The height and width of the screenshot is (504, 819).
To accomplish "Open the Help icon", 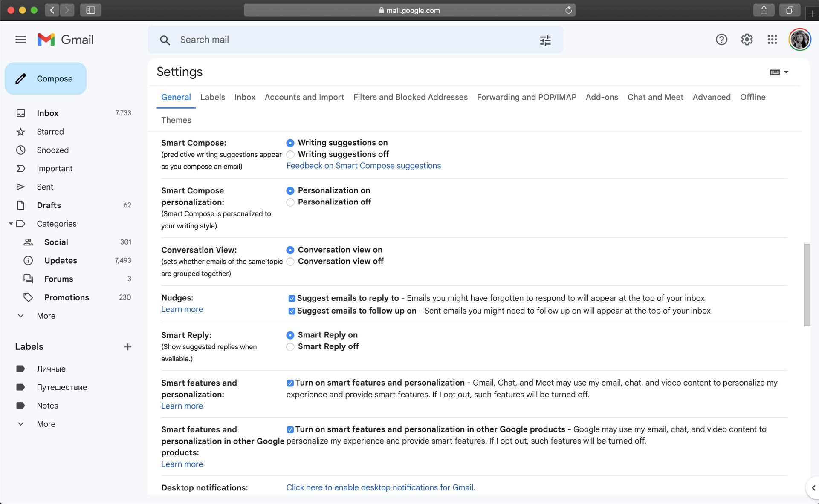I will click(721, 40).
